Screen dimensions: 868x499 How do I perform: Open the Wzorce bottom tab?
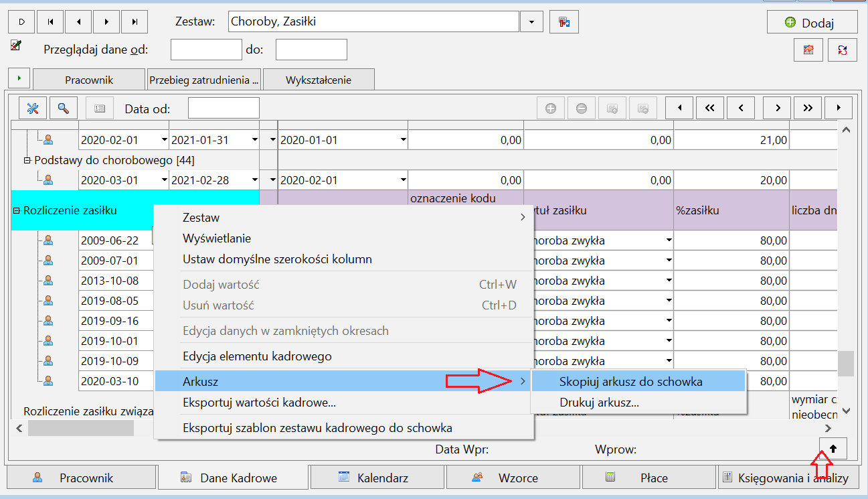click(x=513, y=478)
